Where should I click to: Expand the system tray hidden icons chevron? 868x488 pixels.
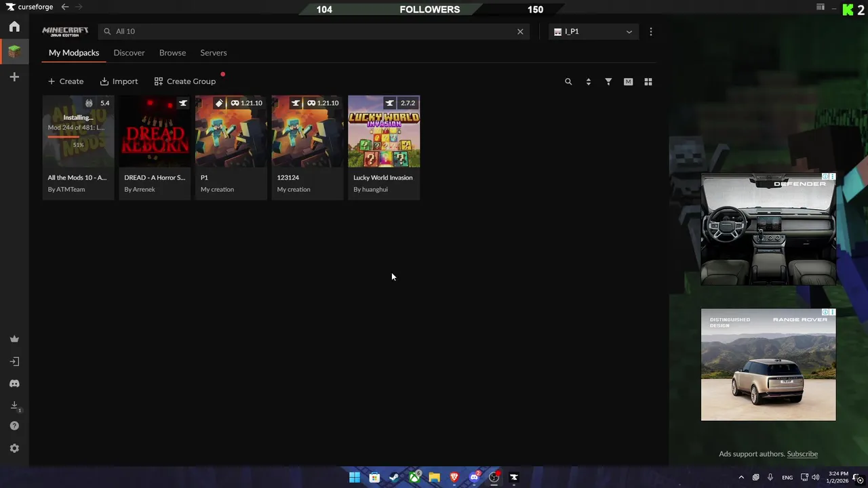point(741,477)
